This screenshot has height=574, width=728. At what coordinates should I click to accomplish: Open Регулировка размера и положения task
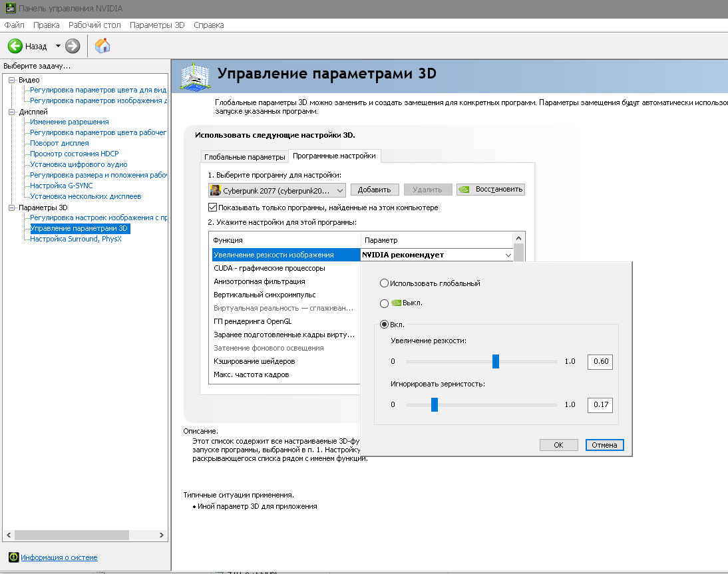pos(98,175)
